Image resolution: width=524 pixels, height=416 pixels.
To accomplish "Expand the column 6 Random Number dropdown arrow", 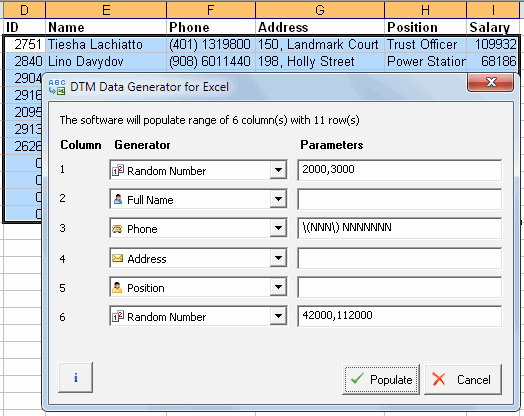I will (x=278, y=316).
